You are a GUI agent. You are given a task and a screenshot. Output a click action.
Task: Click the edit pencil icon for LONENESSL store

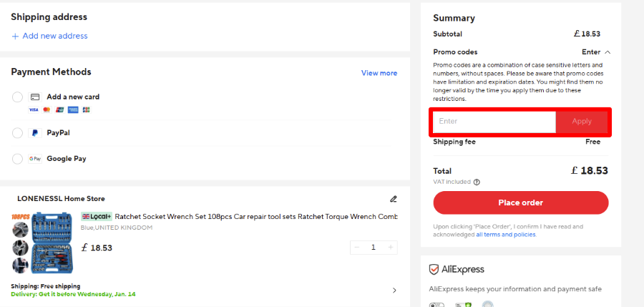point(393,199)
